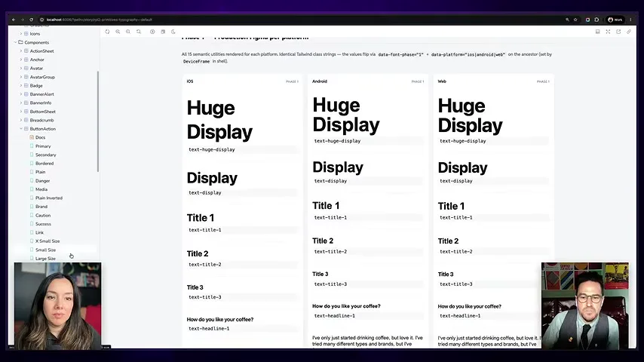Screen dimensions: 644x362
Task: Open the Bordered story
Action: (44, 164)
